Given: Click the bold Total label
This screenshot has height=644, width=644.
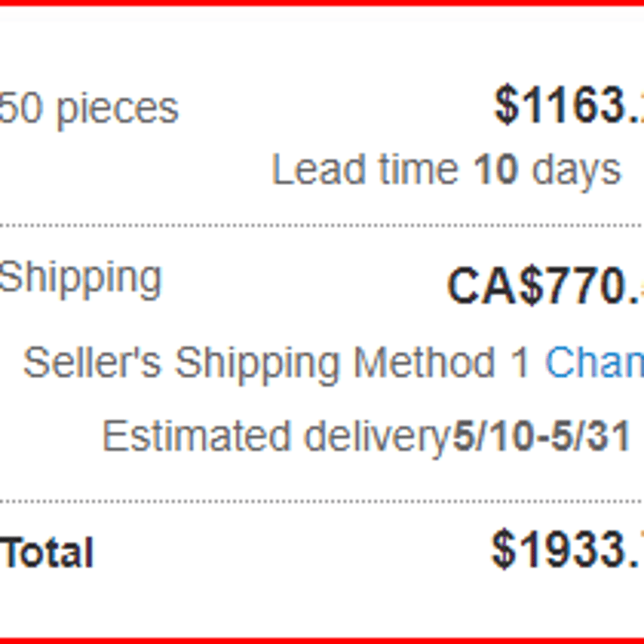Looking at the screenshot, I should (47, 554).
